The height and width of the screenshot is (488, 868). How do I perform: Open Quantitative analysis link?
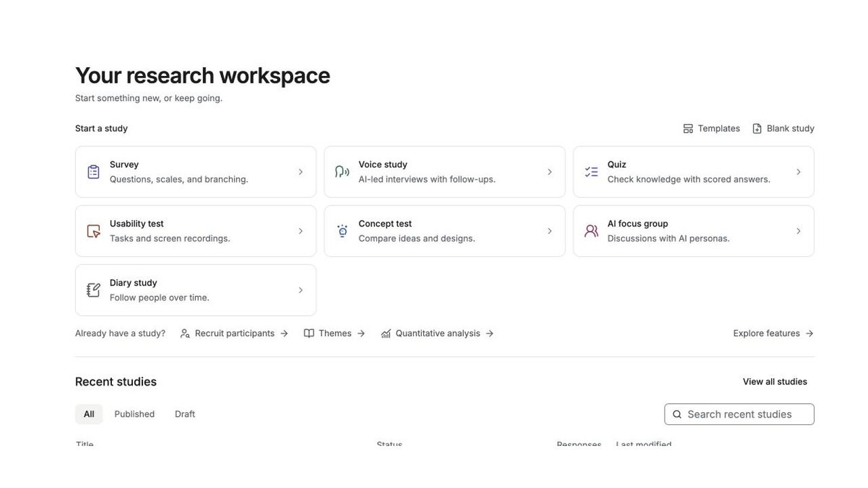pyautogui.click(x=437, y=333)
